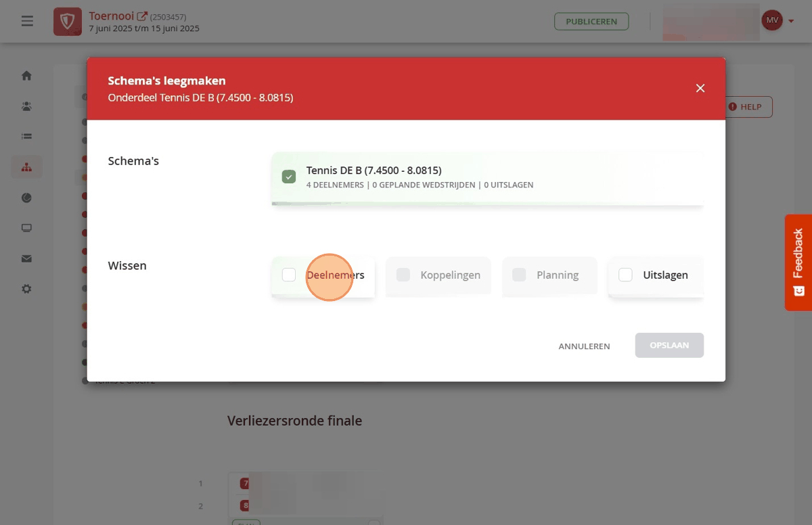812x525 pixels.
Task: Uncheck the Tennis DE B schema checkbox
Action: tap(289, 177)
